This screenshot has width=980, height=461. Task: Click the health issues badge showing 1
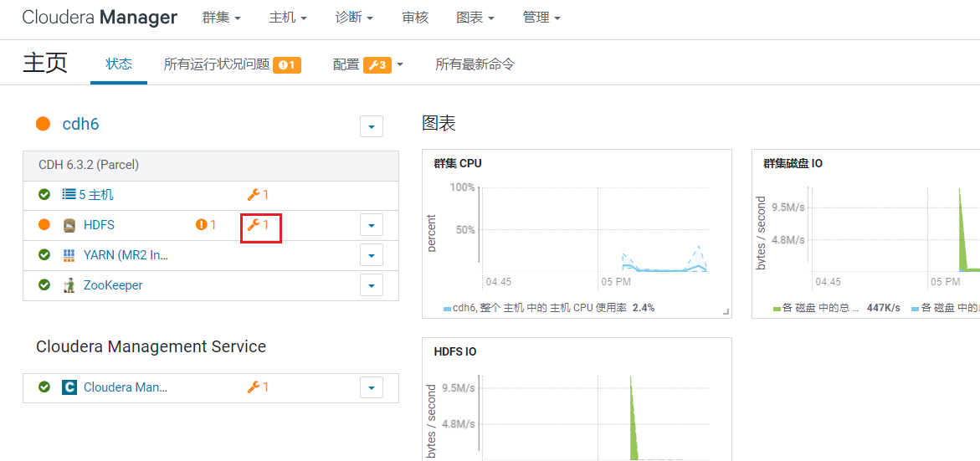[x=287, y=65]
